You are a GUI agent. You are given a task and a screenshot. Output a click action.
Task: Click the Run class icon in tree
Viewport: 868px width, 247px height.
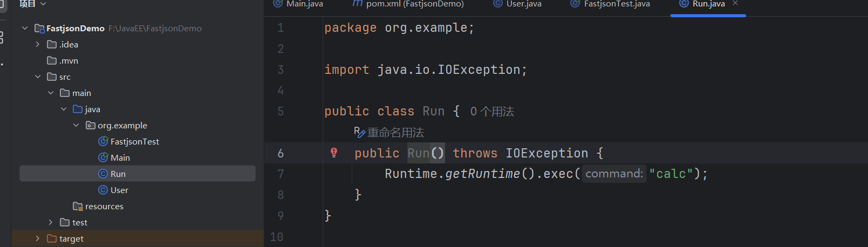[103, 174]
